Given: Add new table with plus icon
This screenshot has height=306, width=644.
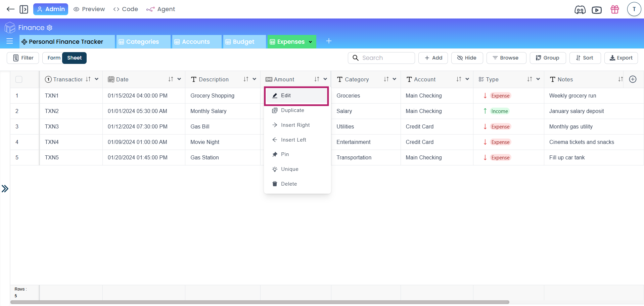Looking at the screenshot, I should pyautogui.click(x=329, y=41).
